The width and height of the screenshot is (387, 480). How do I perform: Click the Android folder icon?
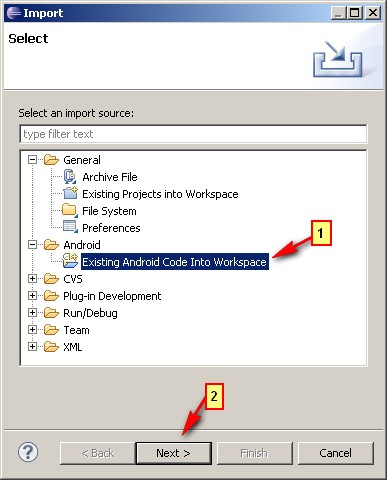[51, 245]
